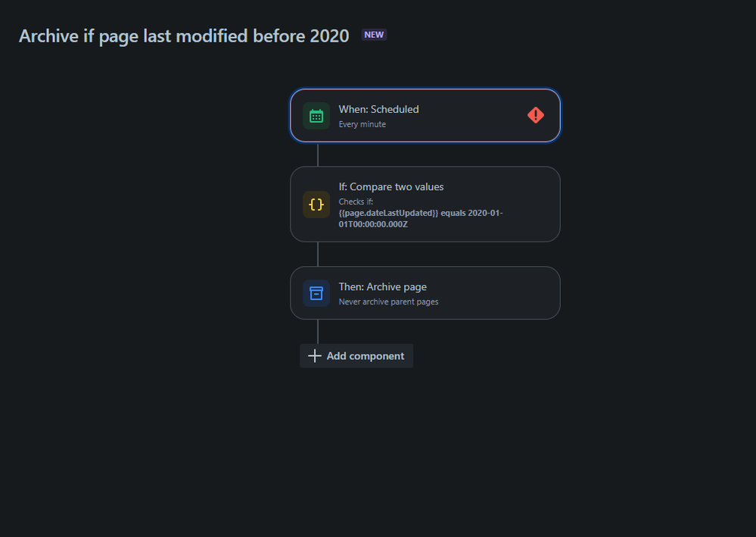Click connector line between trigger and condition
The height and width of the screenshot is (537, 756).
pos(318,155)
